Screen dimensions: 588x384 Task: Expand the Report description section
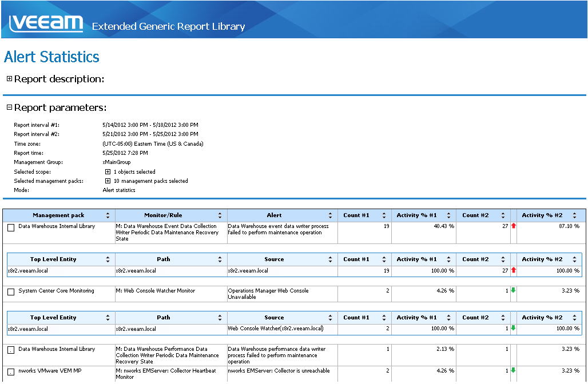[9, 79]
